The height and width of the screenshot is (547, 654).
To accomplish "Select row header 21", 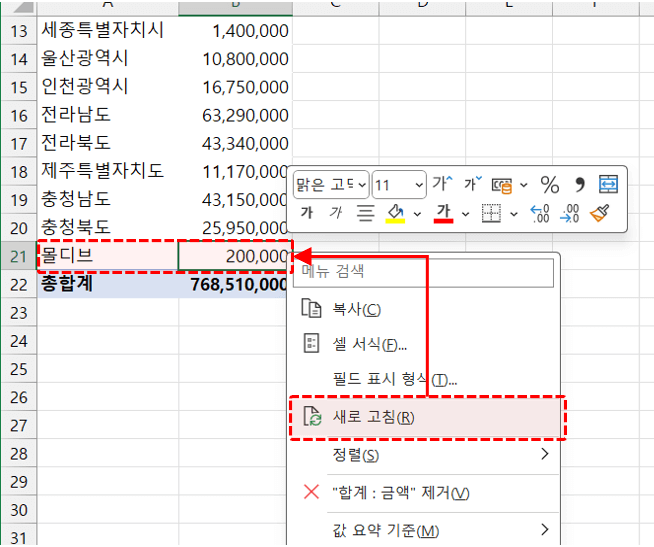I will (x=19, y=256).
